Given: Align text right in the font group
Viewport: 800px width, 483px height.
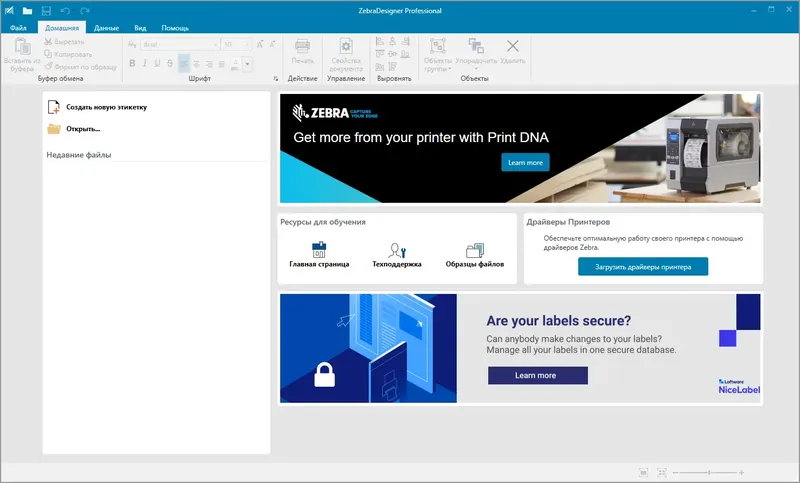Looking at the screenshot, I should pos(209,64).
